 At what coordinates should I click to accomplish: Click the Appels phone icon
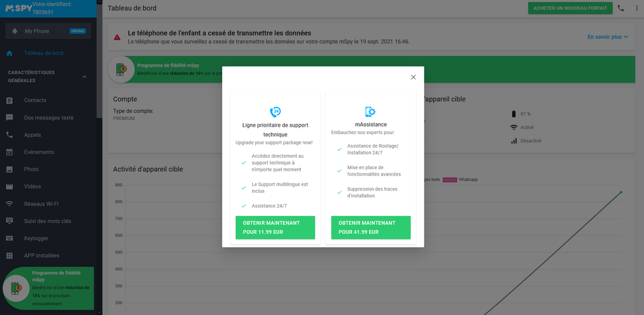(9, 135)
